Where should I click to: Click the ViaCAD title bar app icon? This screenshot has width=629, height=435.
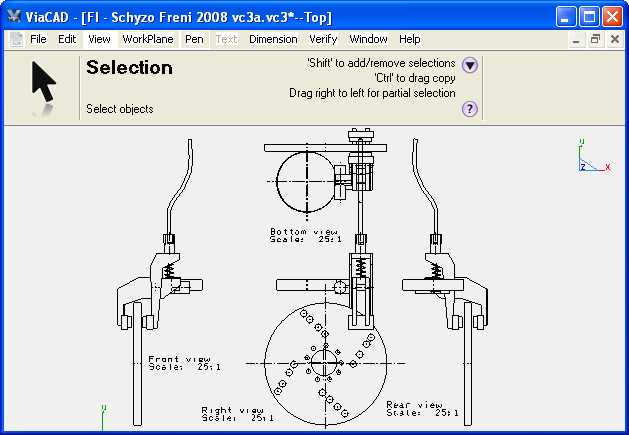pyautogui.click(x=14, y=16)
